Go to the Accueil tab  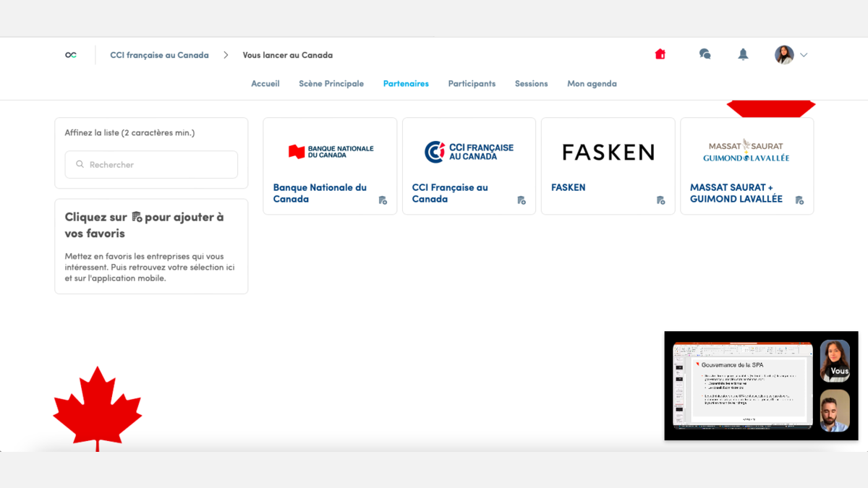265,84
